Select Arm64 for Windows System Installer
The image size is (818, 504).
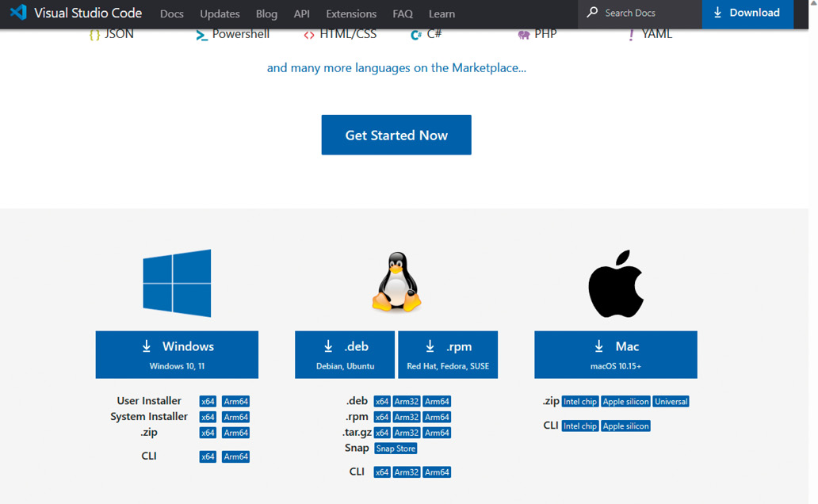pos(235,417)
